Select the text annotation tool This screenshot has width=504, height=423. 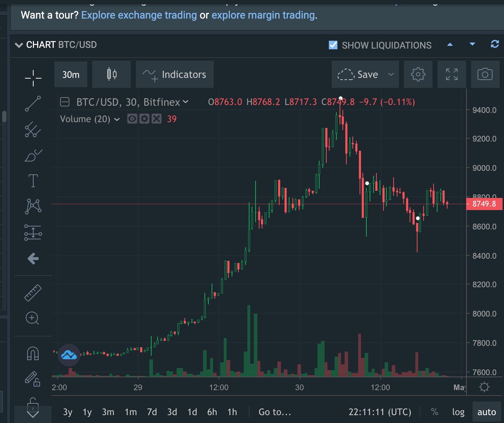click(x=33, y=180)
